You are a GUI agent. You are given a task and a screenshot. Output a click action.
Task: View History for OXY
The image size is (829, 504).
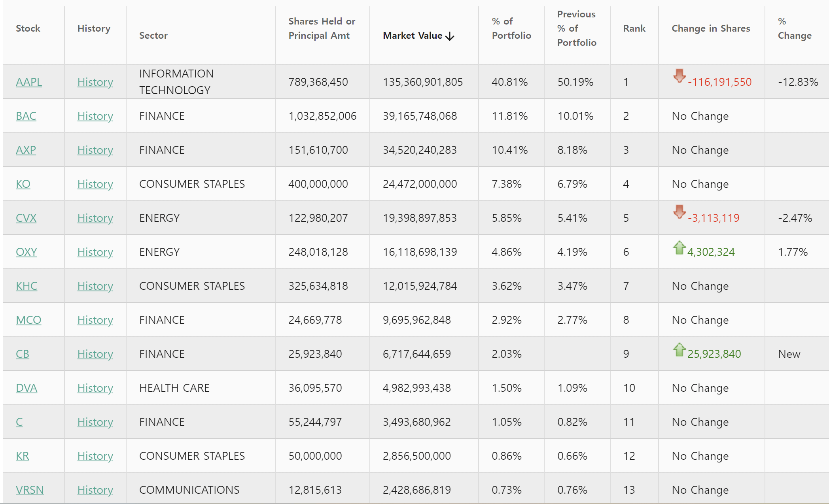point(95,252)
